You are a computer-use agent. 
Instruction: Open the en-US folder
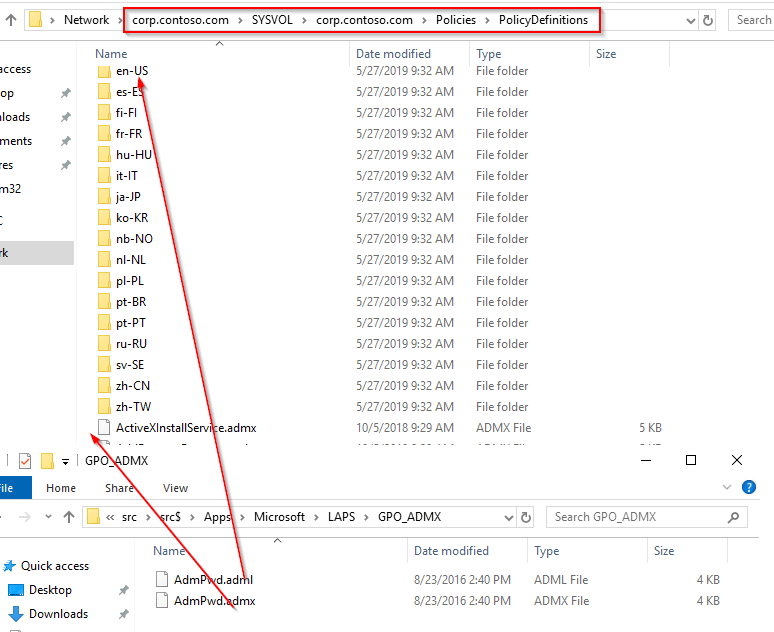(131, 71)
